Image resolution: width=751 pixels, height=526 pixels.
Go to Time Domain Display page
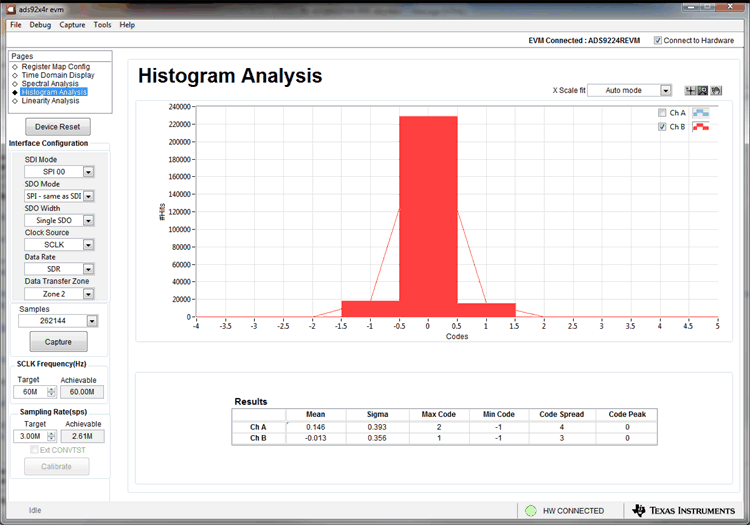58,75
